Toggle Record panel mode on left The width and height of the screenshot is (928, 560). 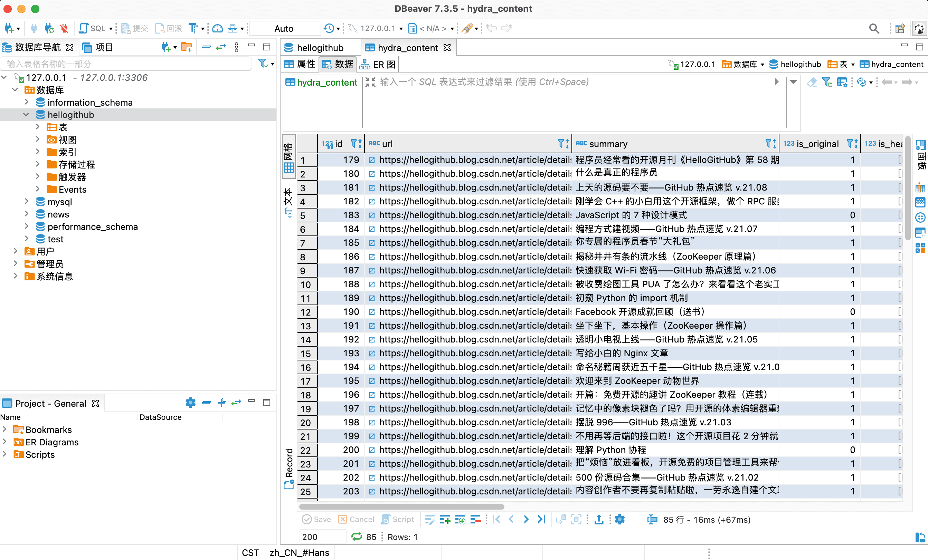(x=289, y=468)
